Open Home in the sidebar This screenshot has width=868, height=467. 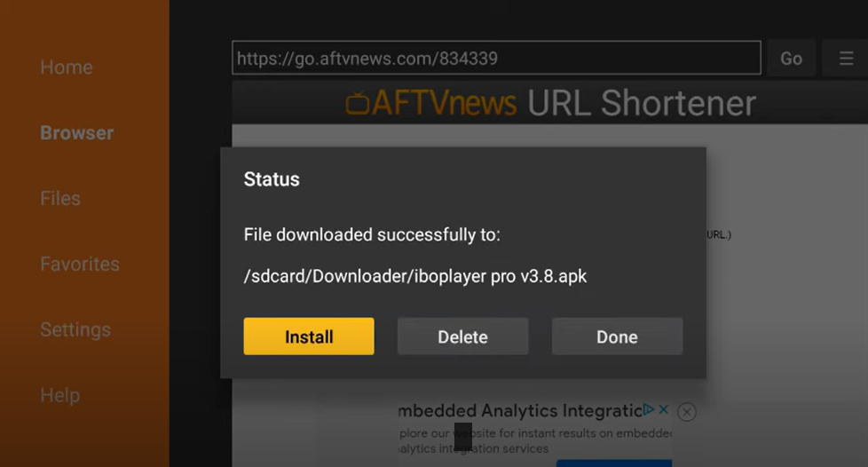(x=67, y=67)
